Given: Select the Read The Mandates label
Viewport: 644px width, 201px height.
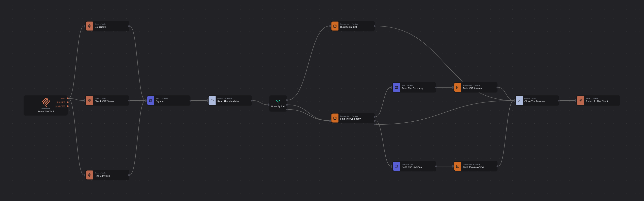Looking at the screenshot, I should point(228,101).
